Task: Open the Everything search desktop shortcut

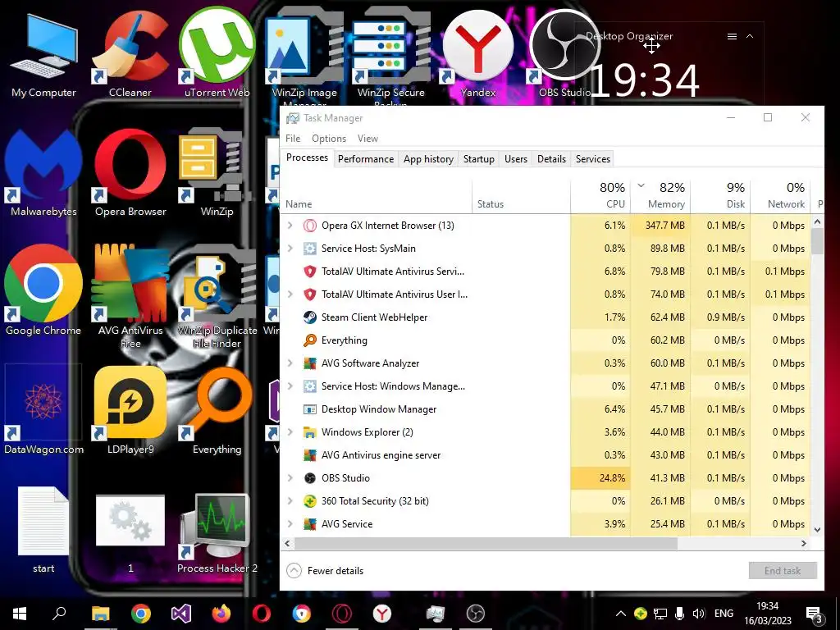Action: point(217,410)
